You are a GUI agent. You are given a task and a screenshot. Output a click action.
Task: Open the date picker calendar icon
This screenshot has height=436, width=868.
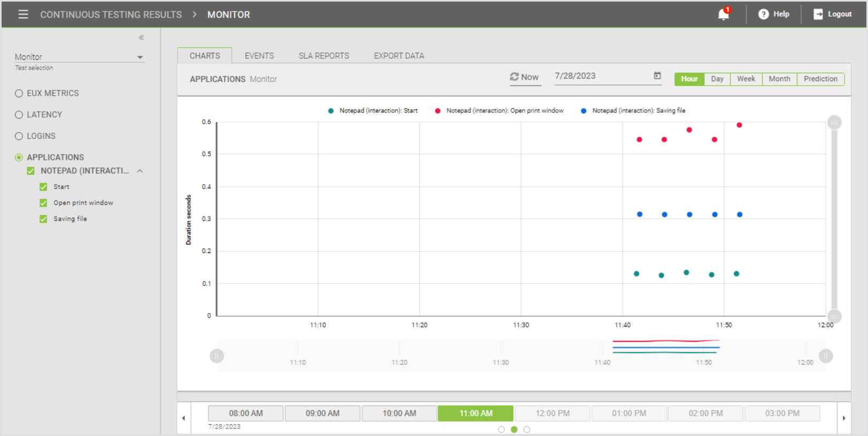point(657,76)
